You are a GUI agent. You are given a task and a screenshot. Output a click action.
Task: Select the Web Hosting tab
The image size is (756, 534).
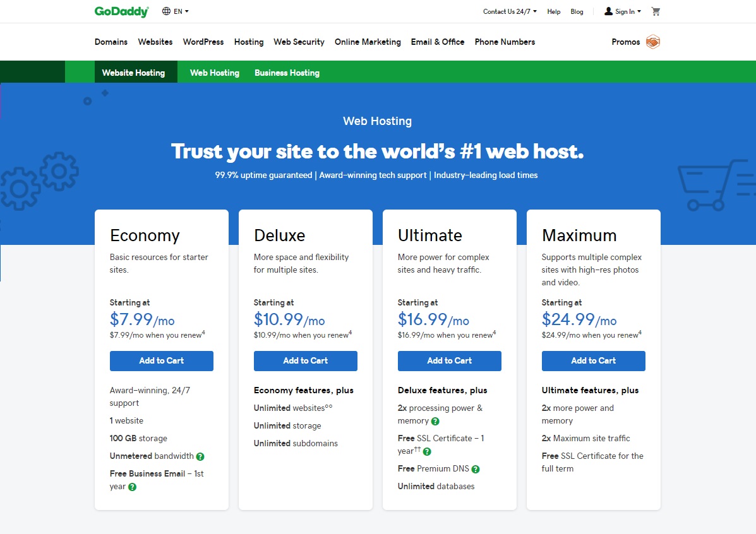point(215,73)
